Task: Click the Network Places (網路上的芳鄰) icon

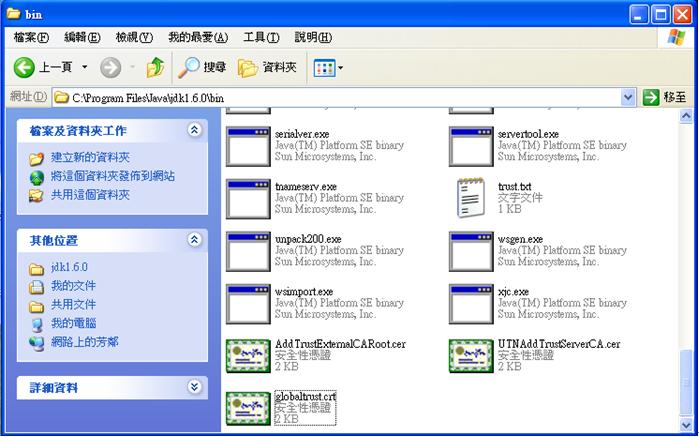Action: [x=36, y=343]
